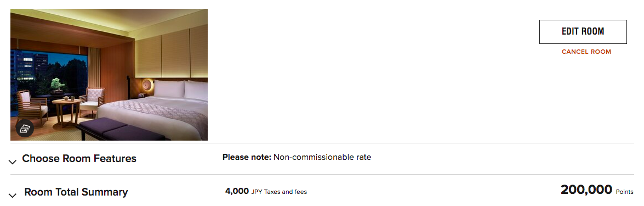Click the white pillows in room photo
The image size is (644, 206).
point(181,88)
